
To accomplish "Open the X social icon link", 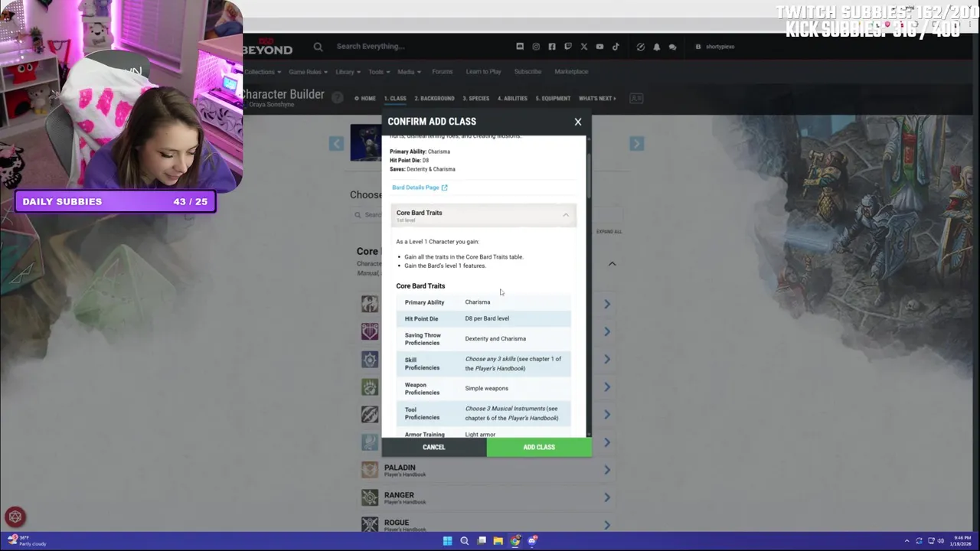I will click(584, 47).
